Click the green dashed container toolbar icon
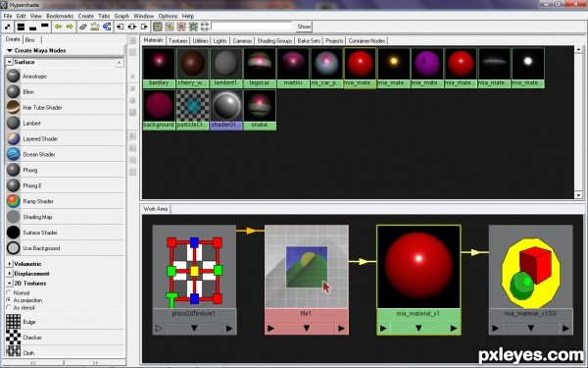Screen dimensions: 588x368 pyautogui.click(x=193, y=26)
